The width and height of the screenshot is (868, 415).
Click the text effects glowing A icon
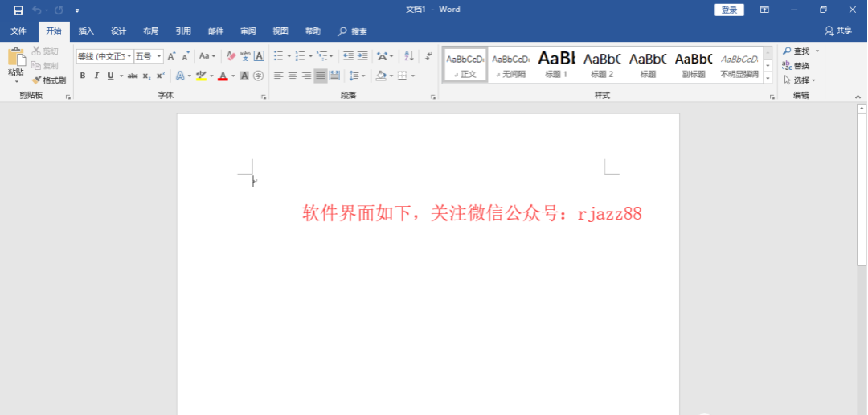pos(180,76)
